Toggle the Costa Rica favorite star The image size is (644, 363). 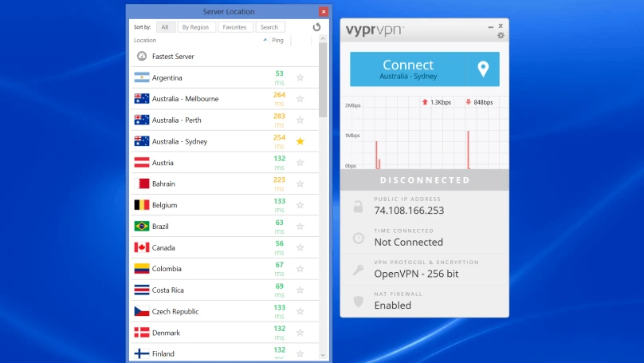(x=300, y=290)
